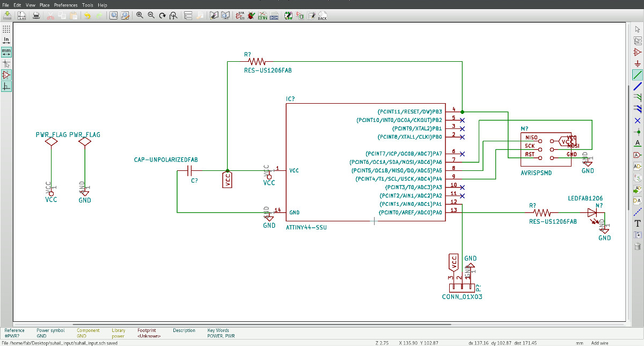This screenshot has width=644, height=346.
Task: Click the Redraw view icon
Action: [x=162, y=16]
